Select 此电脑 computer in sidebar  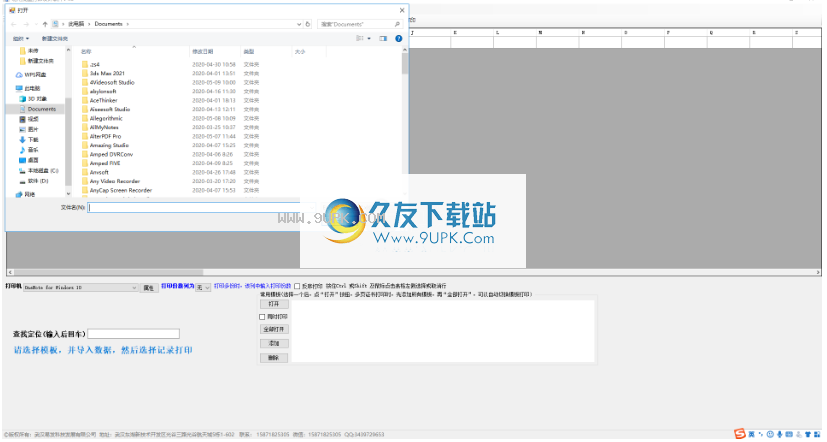[x=28, y=89]
